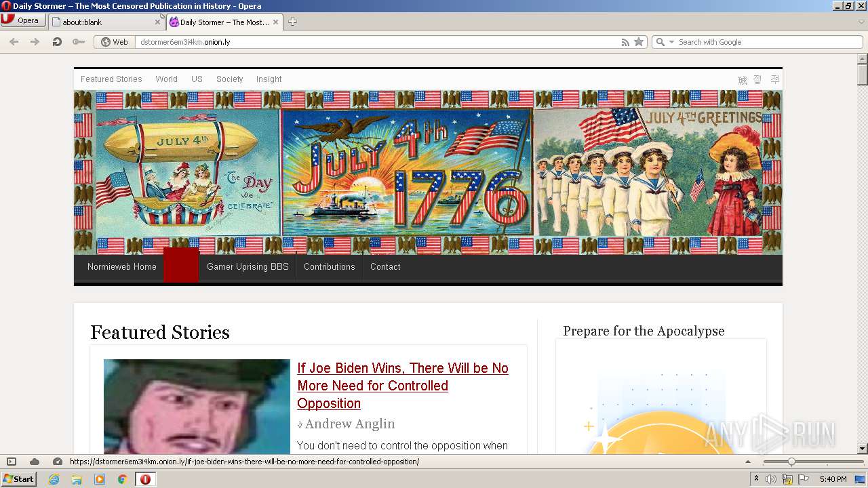Click the Action Center flag icon
Screen dimensions: 868x488
(x=804, y=479)
